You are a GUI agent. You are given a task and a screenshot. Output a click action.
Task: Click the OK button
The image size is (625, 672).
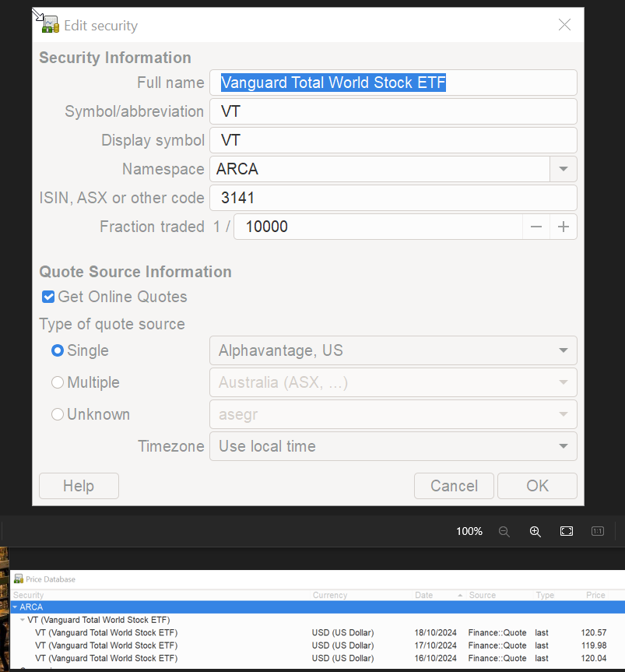(537, 486)
